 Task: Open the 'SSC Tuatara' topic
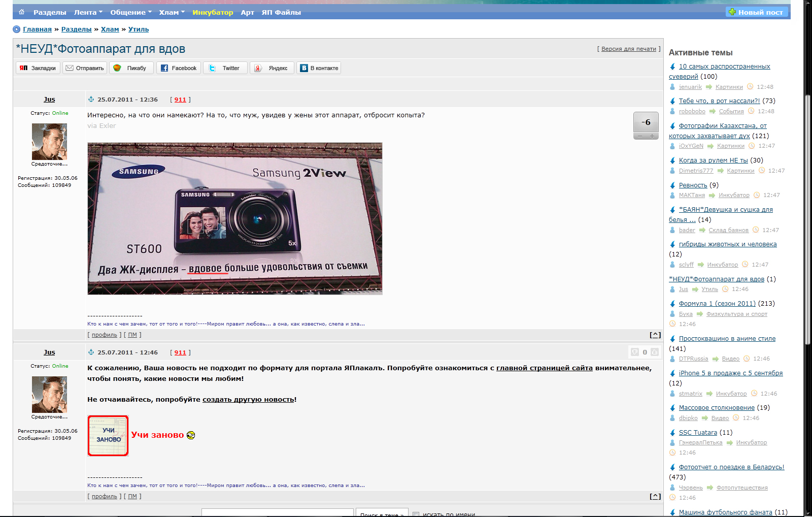[698, 433]
